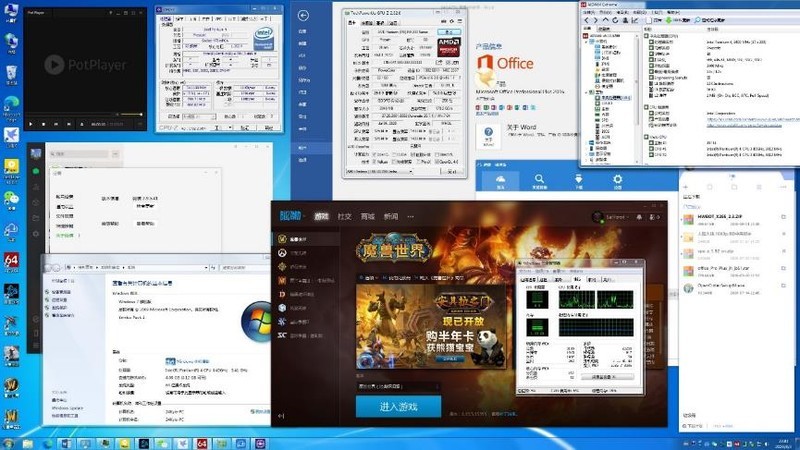Screen dimensions: 800x450
Task: Open settings gear in blue download app
Action: (617, 181)
